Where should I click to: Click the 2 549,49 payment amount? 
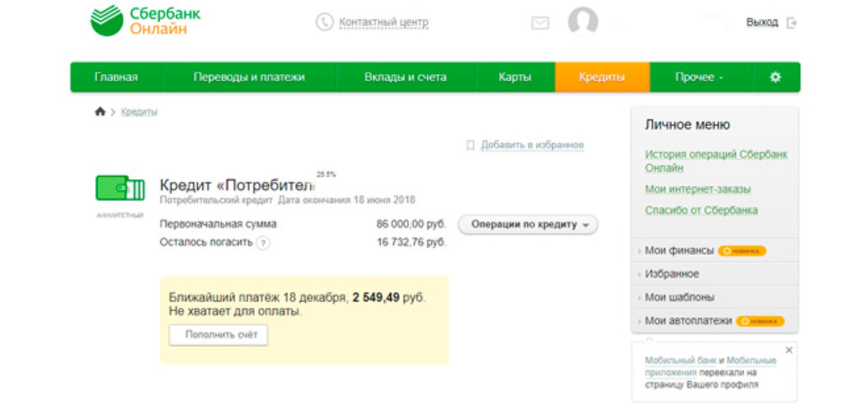pos(376,298)
